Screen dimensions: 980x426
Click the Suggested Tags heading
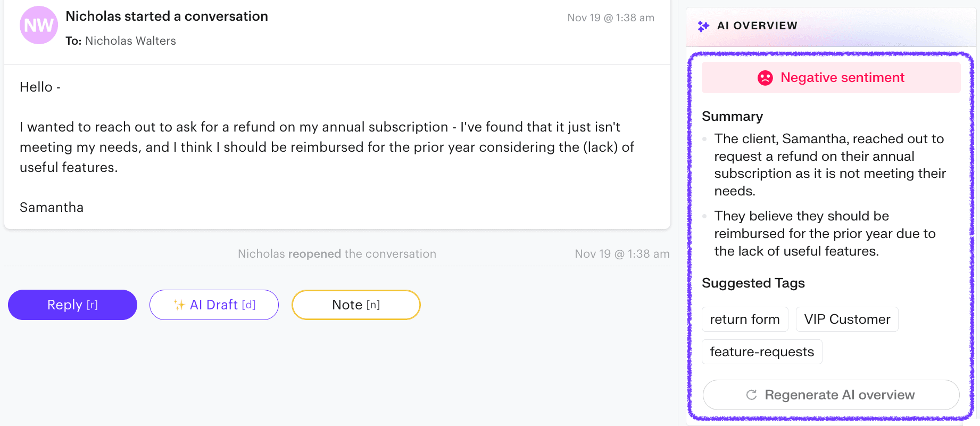[x=753, y=283]
